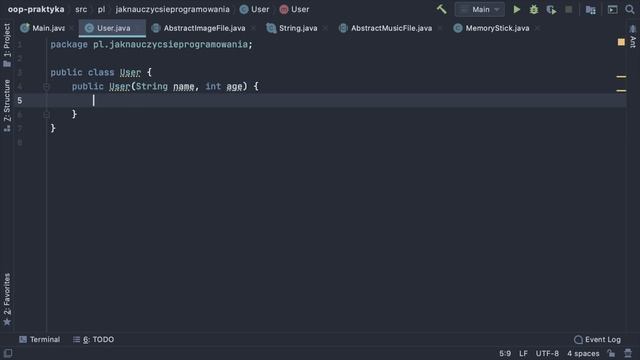The image size is (640, 360).
Task: Open the Event Log panel
Action: coord(597,340)
